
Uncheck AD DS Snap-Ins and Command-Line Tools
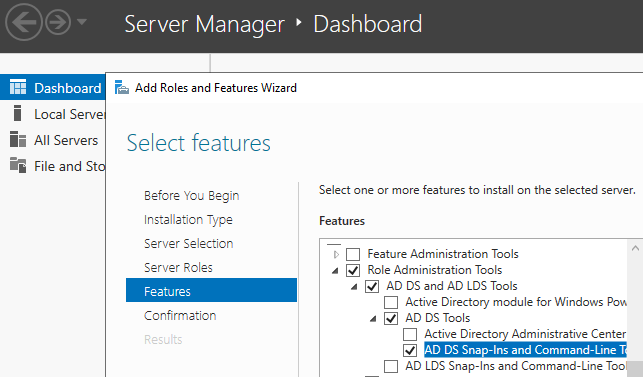coord(410,350)
